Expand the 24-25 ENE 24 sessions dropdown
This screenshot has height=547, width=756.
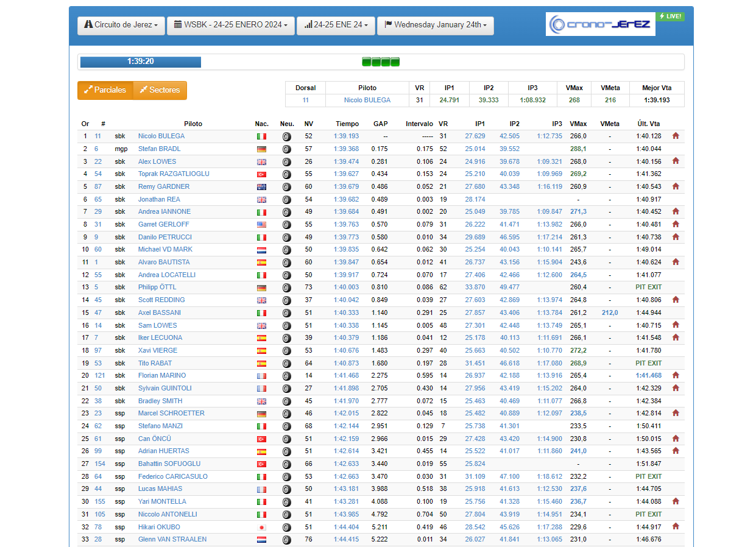[336, 26]
